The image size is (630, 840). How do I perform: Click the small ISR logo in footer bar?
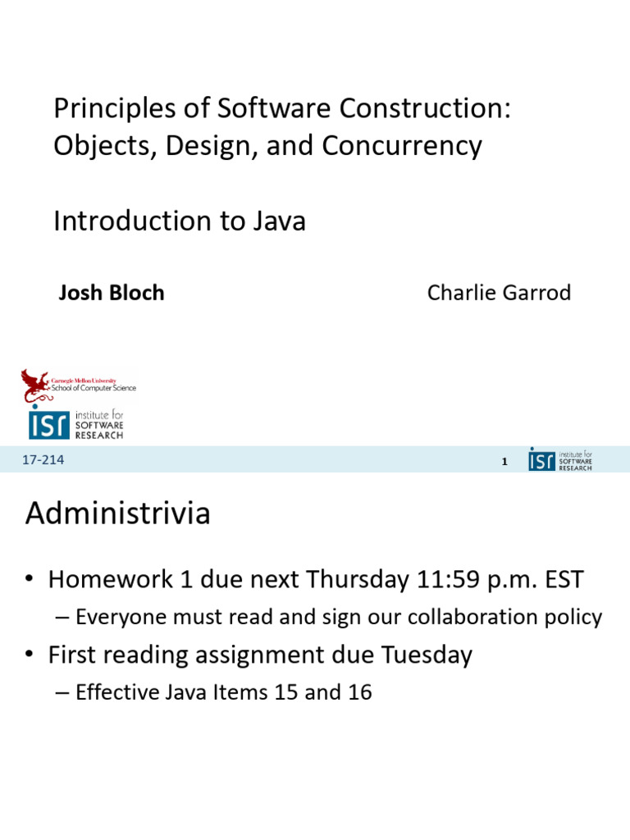[x=541, y=460]
